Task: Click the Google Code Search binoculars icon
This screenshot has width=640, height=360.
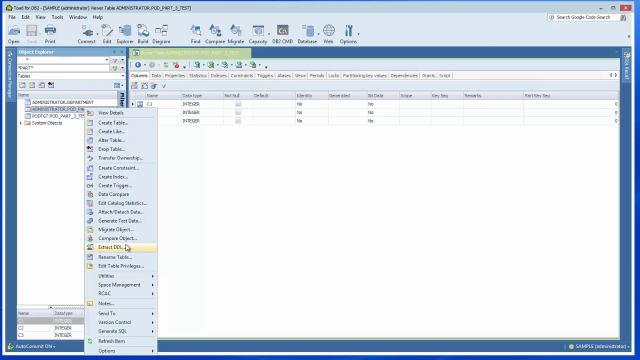Action: coord(623,17)
